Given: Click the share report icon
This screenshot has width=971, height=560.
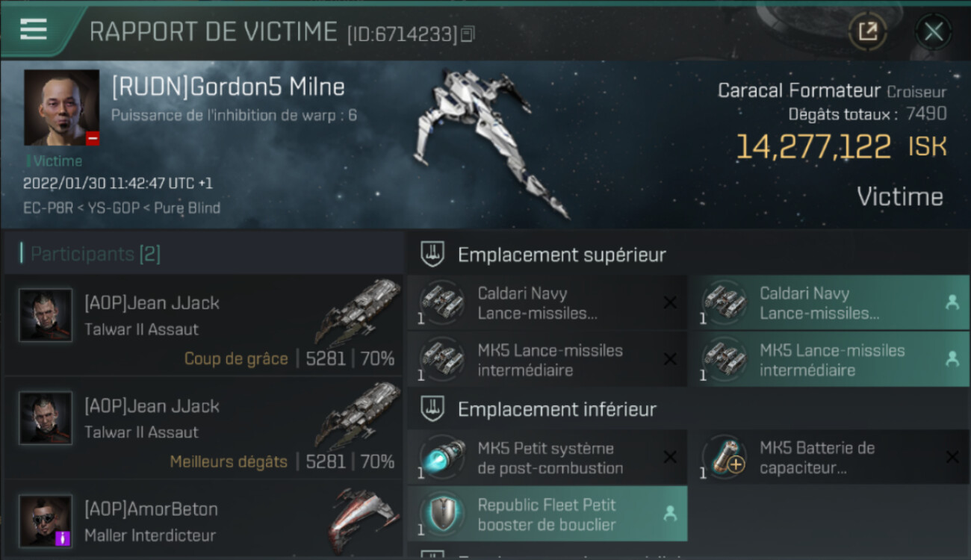Looking at the screenshot, I should pyautogui.click(x=868, y=31).
